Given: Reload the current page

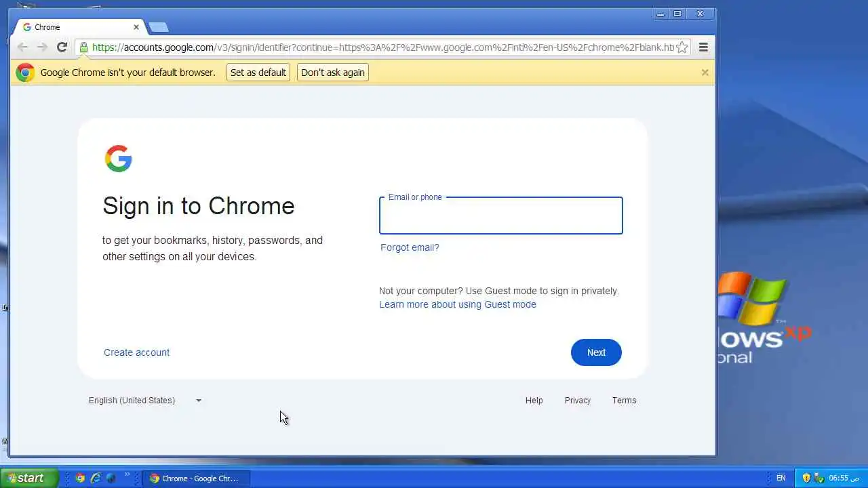Looking at the screenshot, I should (x=62, y=47).
